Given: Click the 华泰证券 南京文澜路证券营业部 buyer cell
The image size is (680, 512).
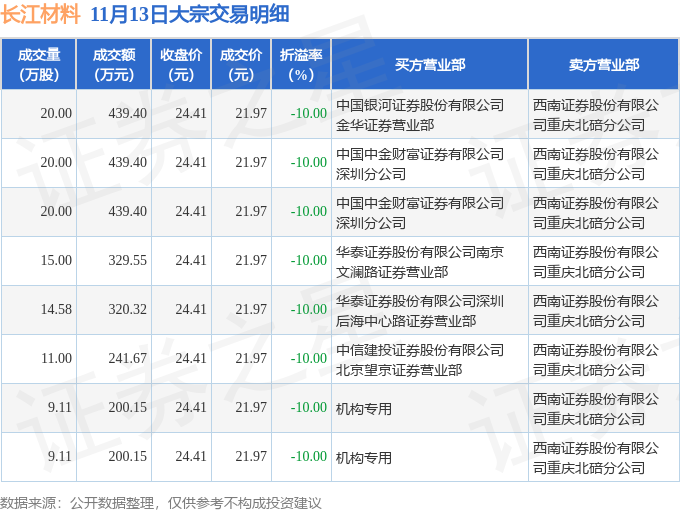Looking at the screenshot, I should pos(420,261).
